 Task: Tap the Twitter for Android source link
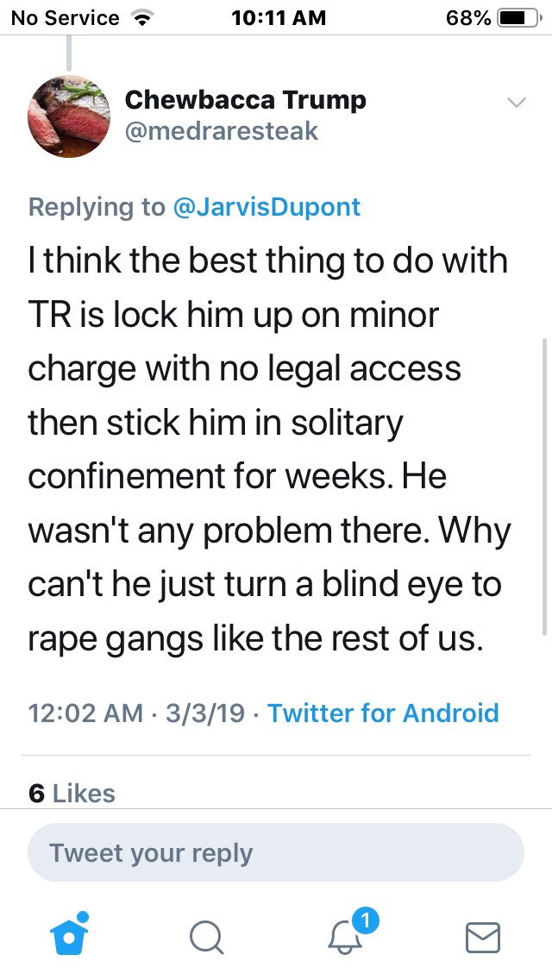[x=383, y=713]
